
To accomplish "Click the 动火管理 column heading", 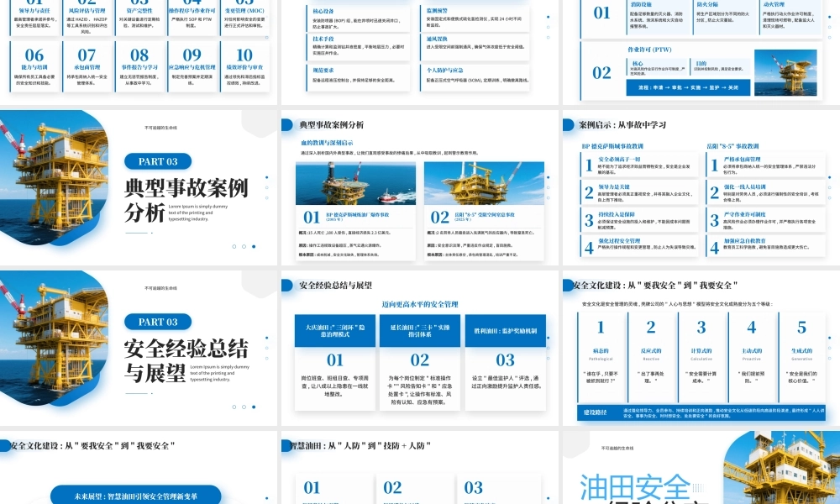I will [x=774, y=4].
